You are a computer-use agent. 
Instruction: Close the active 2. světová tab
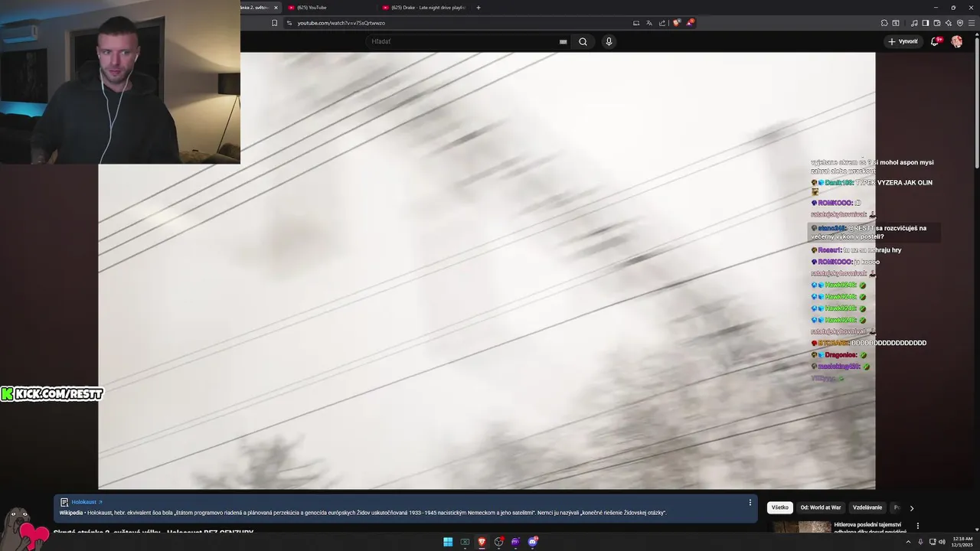click(276, 8)
